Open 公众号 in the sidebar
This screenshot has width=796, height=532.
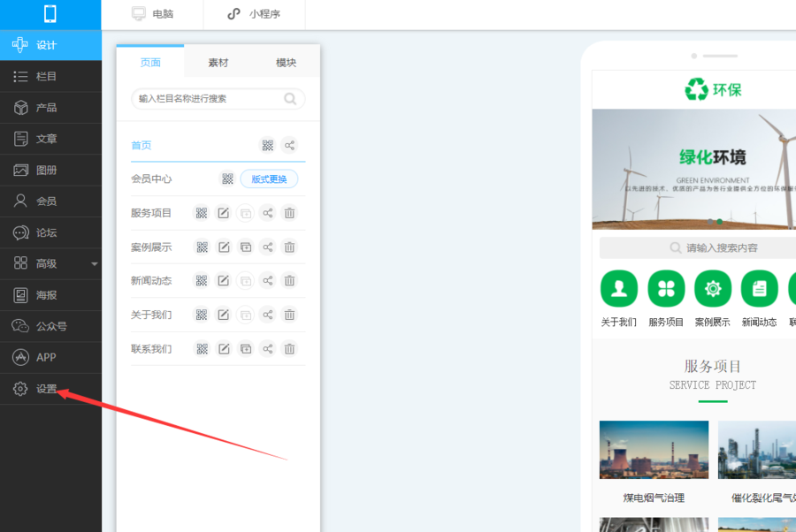[x=50, y=326]
